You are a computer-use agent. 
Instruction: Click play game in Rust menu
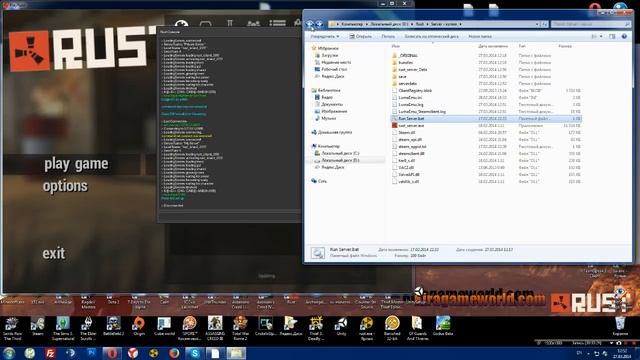point(76,164)
